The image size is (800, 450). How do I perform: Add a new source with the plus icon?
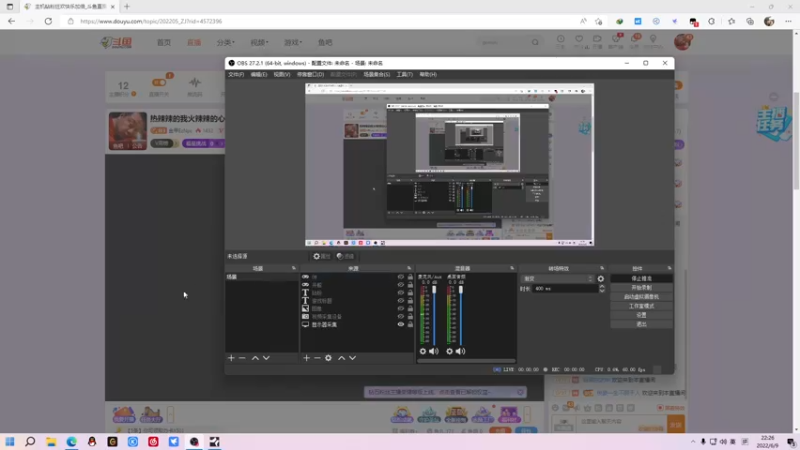coord(306,358)
